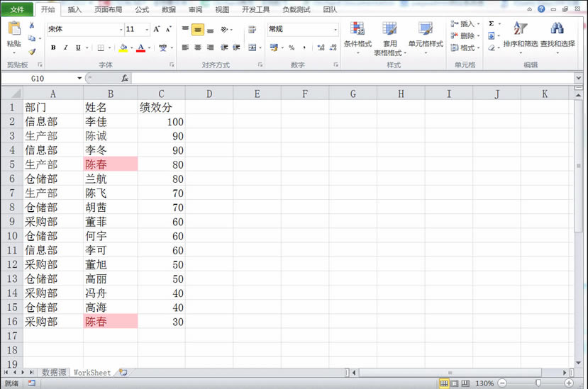Open 单元格样式 cell styles
The image size is (588, 389).
pos(426,38)
